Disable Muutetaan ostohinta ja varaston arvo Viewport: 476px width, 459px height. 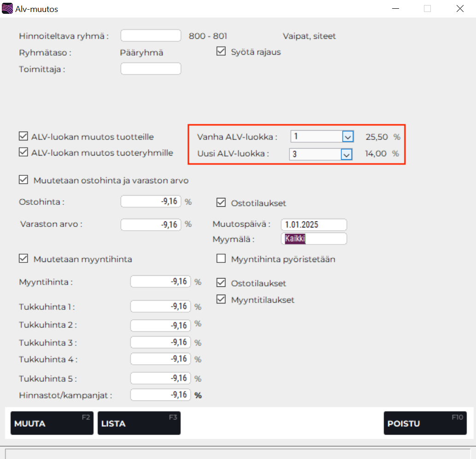click(x=24, y=180)
